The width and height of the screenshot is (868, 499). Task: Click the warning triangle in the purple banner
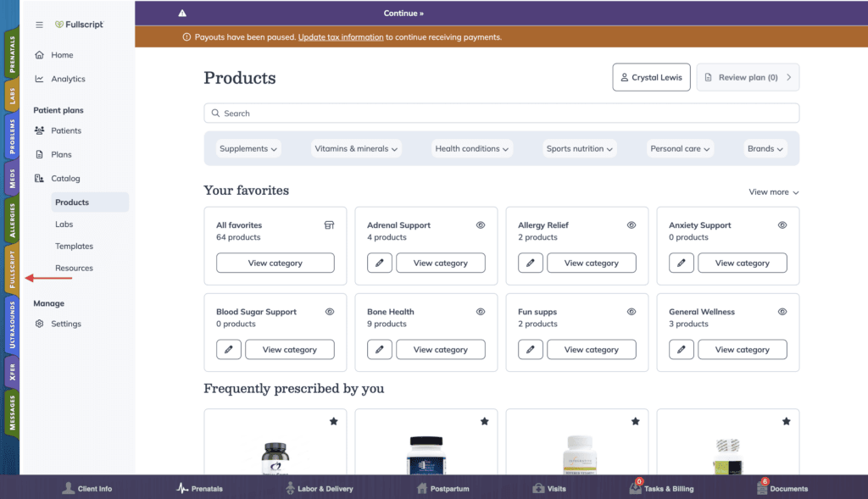pyautogui.click(x=182, y=14)
